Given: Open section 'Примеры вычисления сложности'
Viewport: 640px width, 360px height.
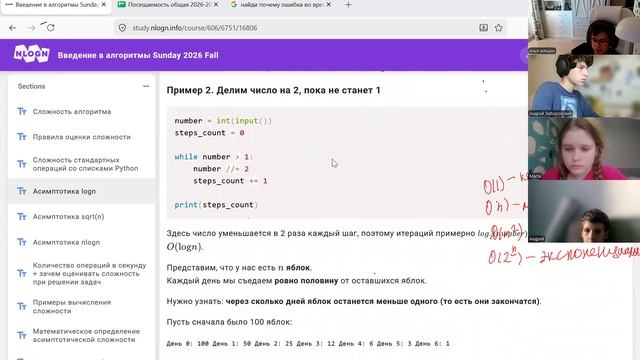Looking at the screenshot, I should point(72,307).
